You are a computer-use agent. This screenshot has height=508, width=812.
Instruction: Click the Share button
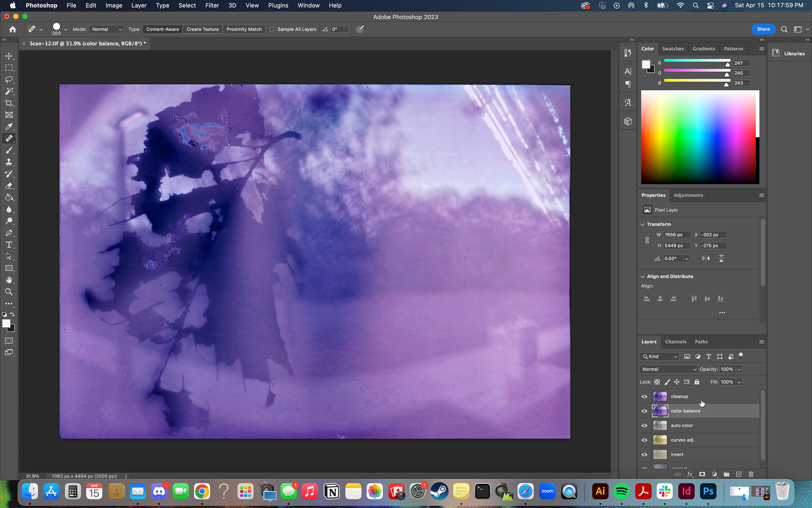pos(763,29)
